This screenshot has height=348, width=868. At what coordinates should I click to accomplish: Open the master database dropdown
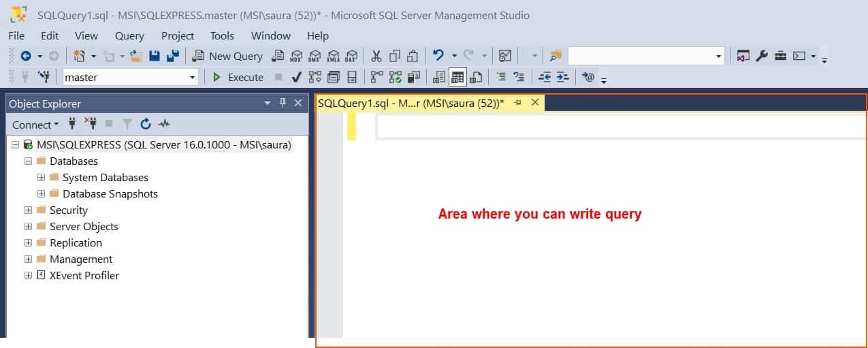pyautogui.click(x=192, y=78)
